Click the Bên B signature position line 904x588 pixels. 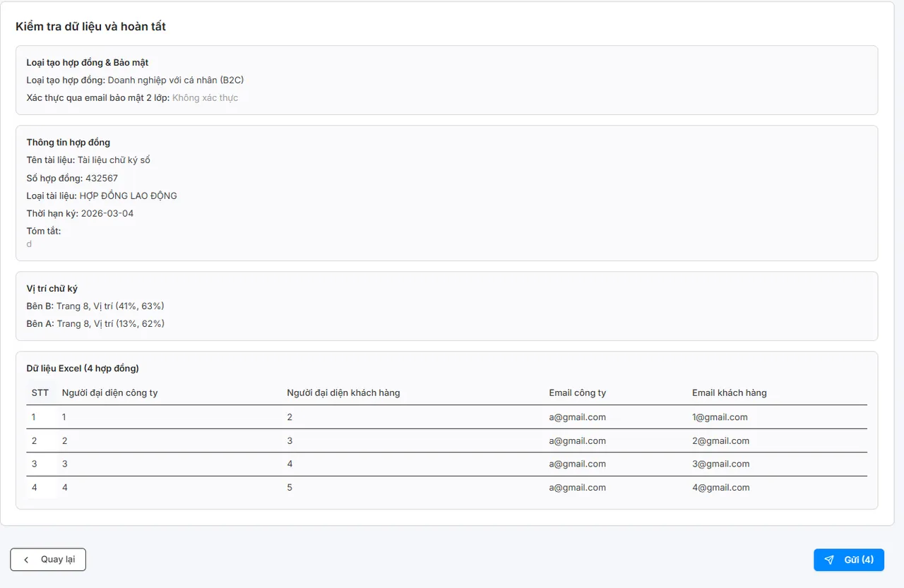point(95,306)
